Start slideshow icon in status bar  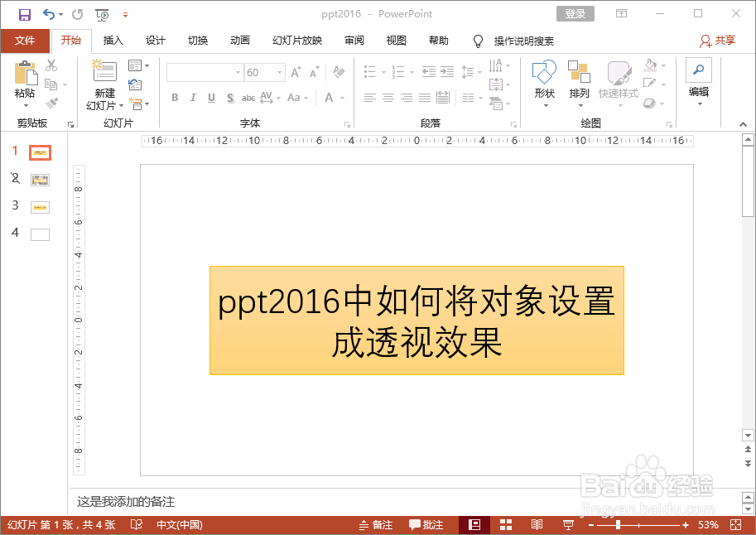(568, 524)
